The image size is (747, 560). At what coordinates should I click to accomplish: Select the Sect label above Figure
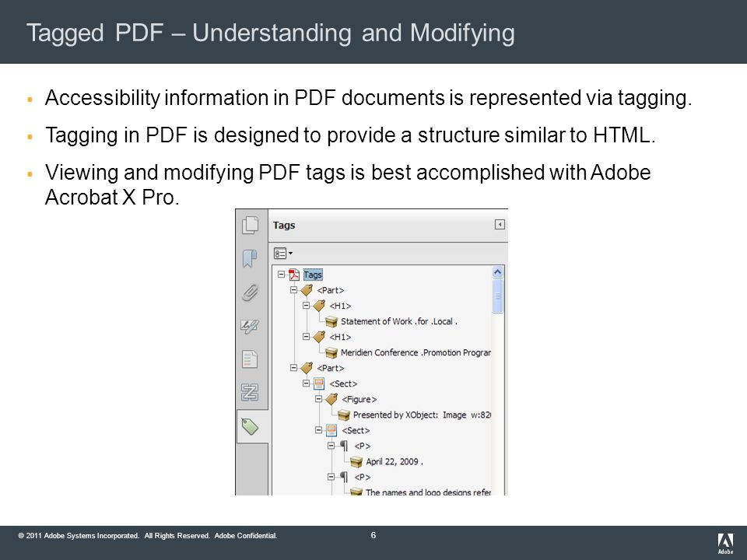343,383
